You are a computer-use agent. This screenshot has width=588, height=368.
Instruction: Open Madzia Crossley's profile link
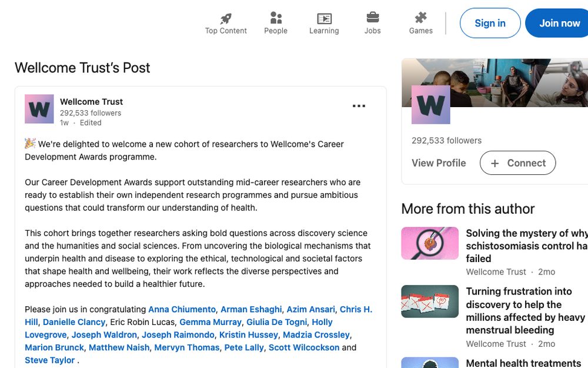coord(316,335)
